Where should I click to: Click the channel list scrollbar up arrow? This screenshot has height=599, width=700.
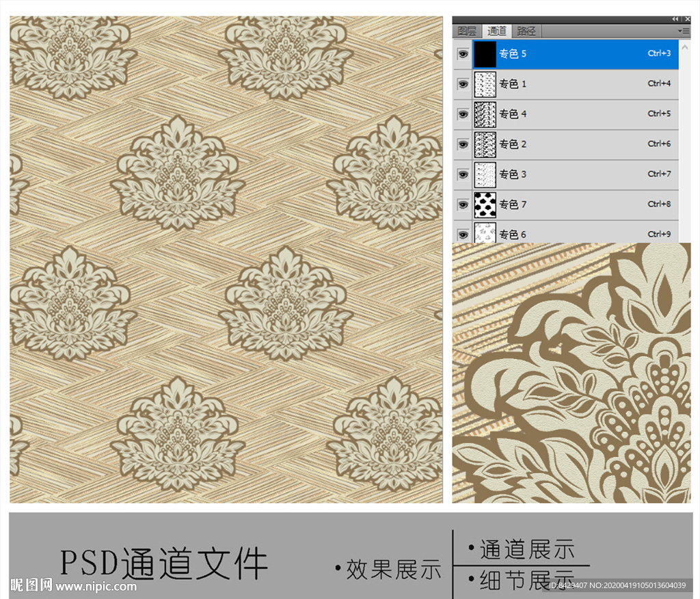pyautogui.click(x=685, y=46)
